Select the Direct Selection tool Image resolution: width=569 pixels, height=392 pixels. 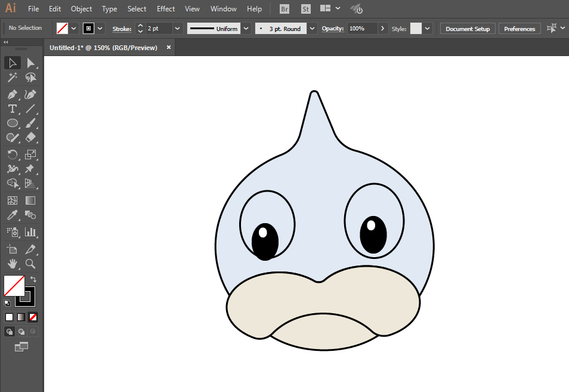[30, 63]
